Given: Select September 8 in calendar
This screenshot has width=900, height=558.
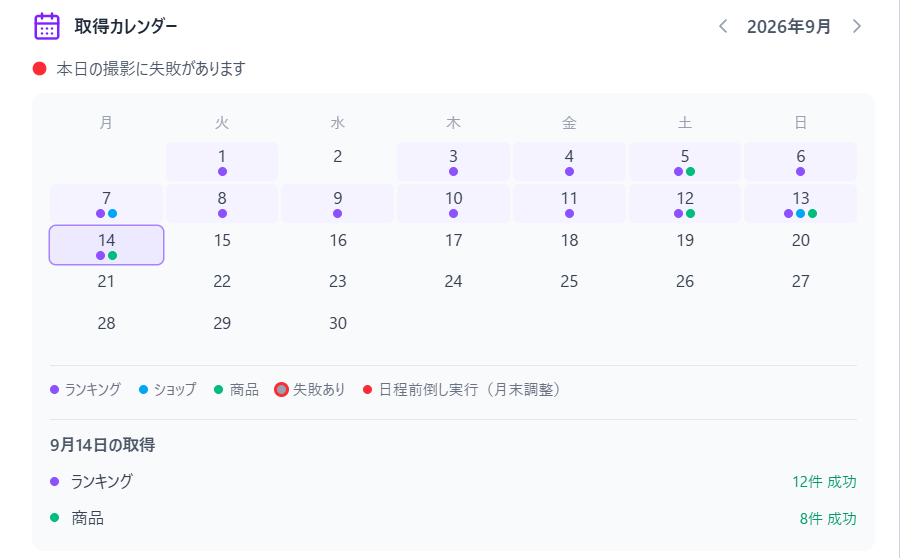Looking at the screenshot, I should tap(222, 204).
